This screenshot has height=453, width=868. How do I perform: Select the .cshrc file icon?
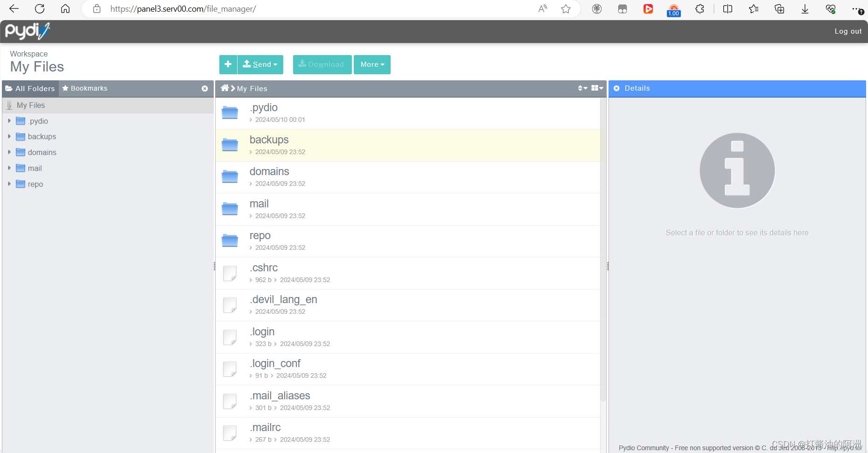[230, 273]
